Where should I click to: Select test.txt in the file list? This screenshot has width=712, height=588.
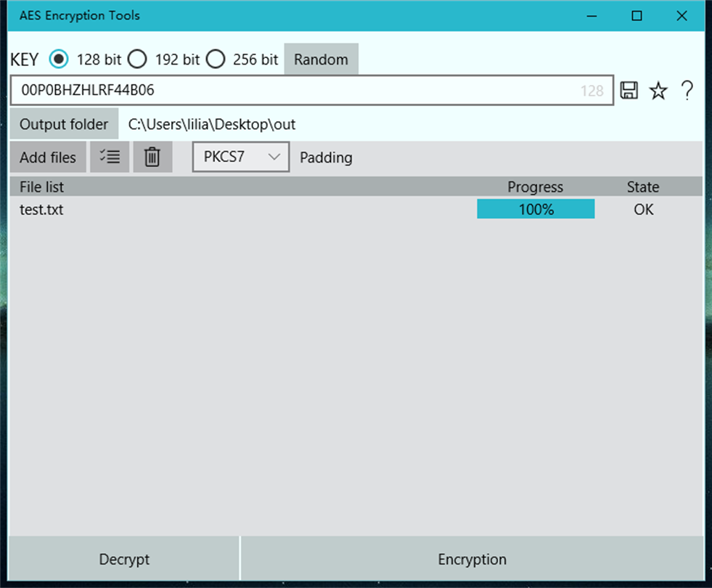41,209
